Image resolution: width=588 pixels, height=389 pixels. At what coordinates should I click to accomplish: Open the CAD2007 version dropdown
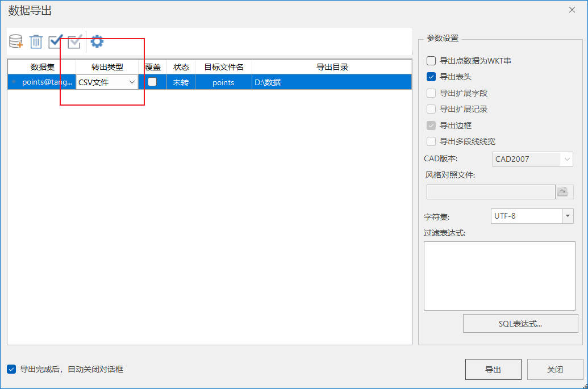568,159
